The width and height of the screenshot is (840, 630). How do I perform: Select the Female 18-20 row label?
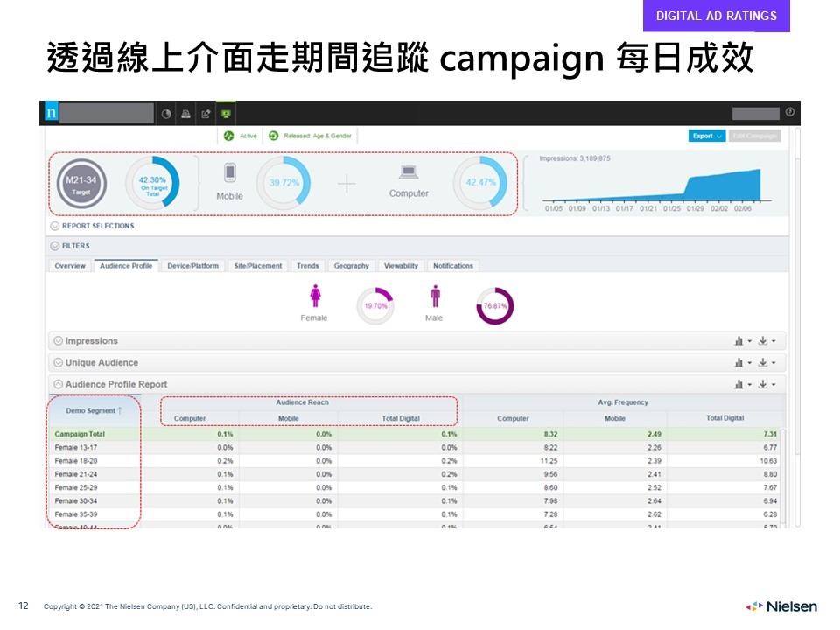pos(75,461)
